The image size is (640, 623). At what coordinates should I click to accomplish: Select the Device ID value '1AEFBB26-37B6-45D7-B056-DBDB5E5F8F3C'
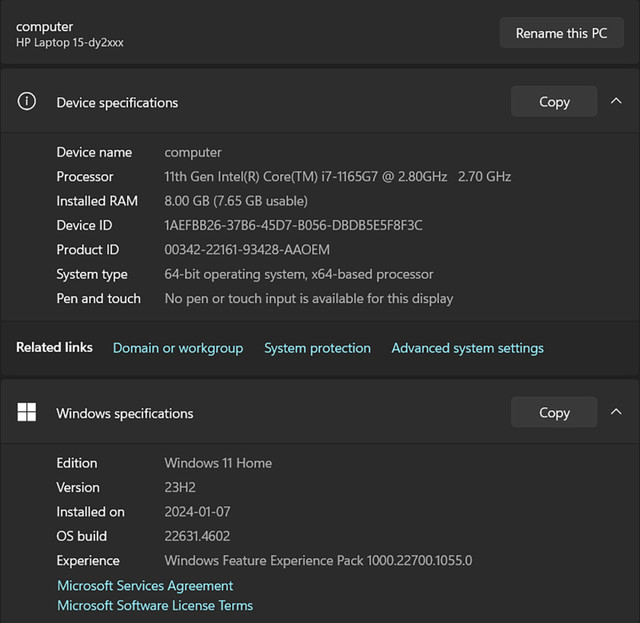pos(293,225)
